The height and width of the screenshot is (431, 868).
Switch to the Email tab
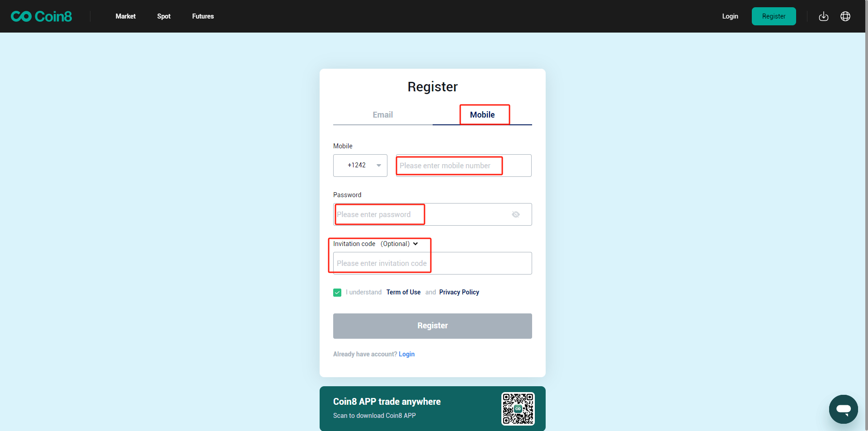click(382, 115)
